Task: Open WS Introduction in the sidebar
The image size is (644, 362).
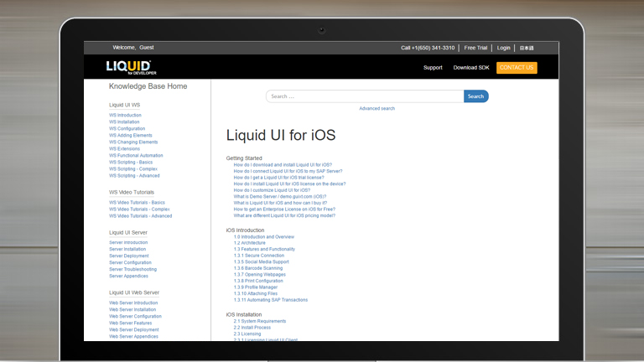Action: tap(125, 116)
